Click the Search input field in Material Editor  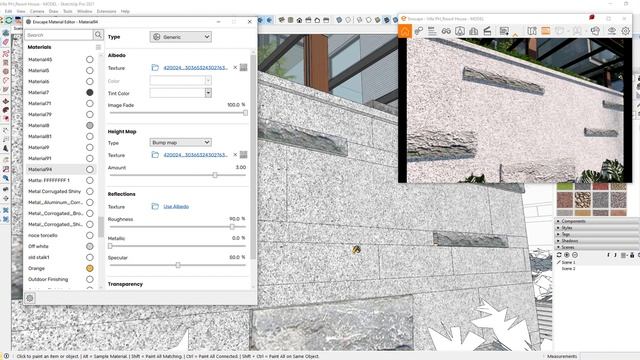tap(59, 35)
